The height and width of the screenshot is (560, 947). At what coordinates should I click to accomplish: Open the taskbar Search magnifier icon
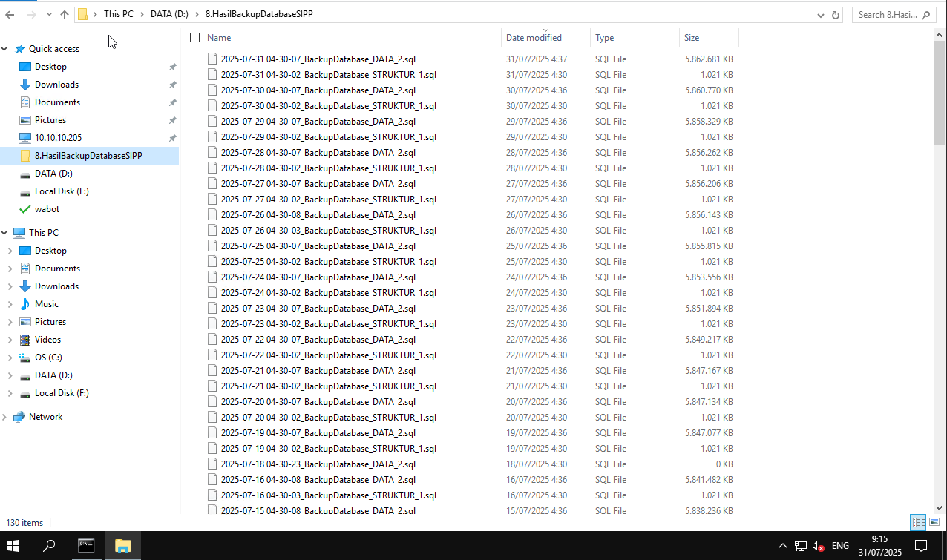49,546
